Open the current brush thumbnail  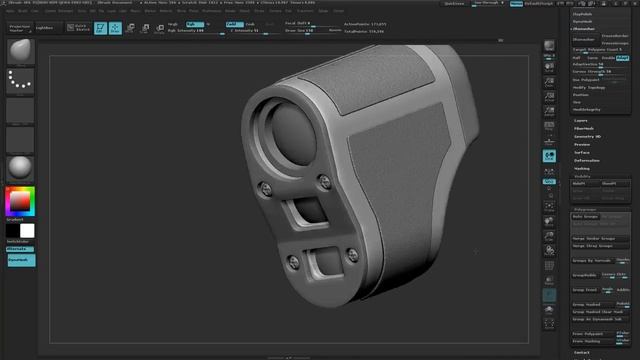[x=20, y=51]
